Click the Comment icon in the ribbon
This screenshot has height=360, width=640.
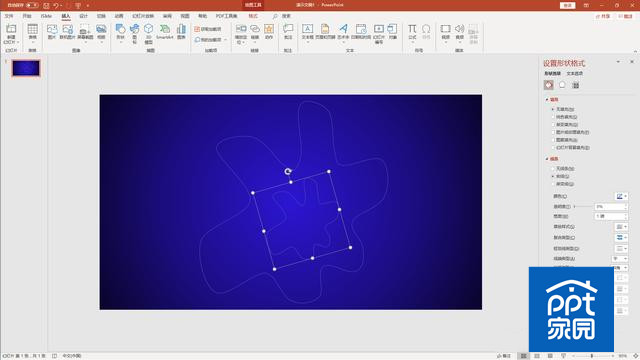click(288, 29)
